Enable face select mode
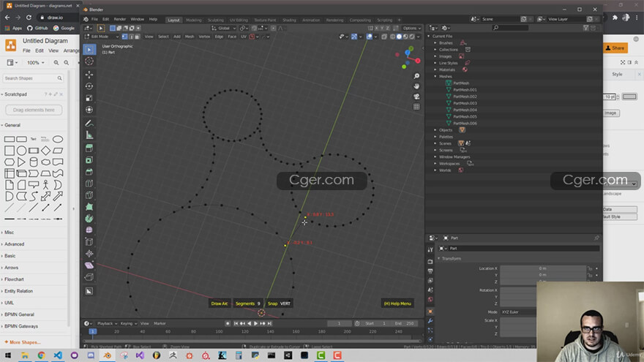The image size is (644, 362). pos(137,37)
